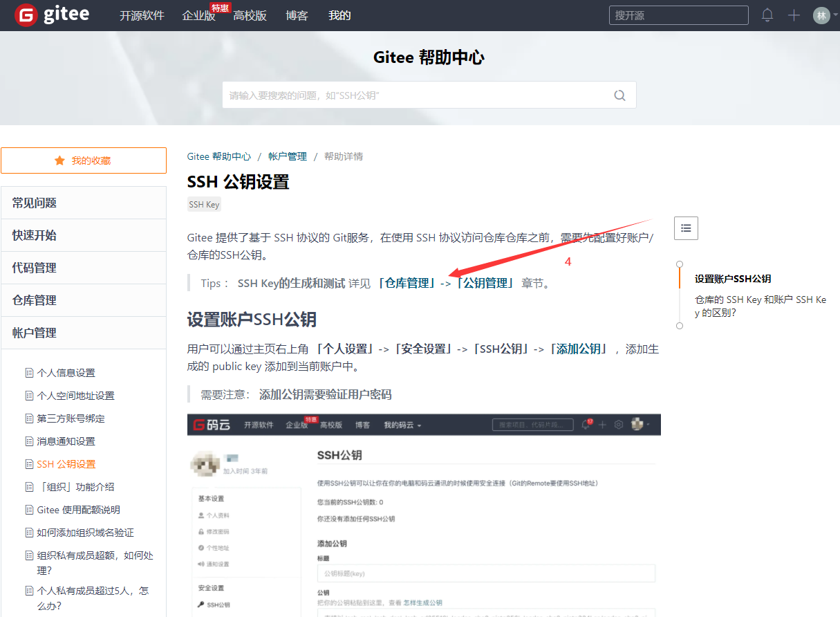Viewport: 840px width, 617px height.
Task: Open 我的 in top navigation
Action: pyautogui.click(x=339, y=15)
